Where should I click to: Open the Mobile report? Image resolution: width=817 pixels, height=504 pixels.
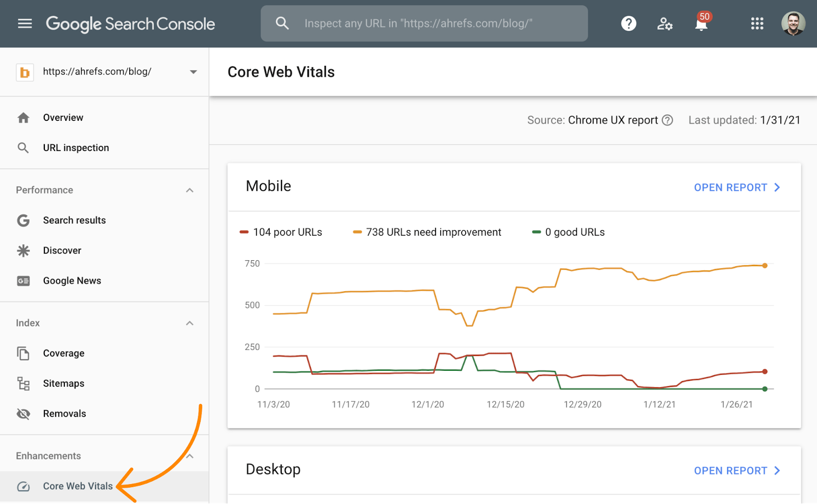(x=736, y=188)
